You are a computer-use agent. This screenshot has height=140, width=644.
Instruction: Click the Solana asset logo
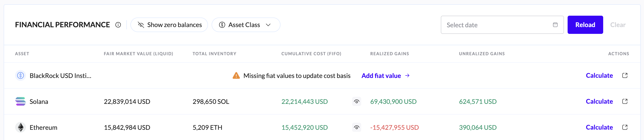pos(21,101)
